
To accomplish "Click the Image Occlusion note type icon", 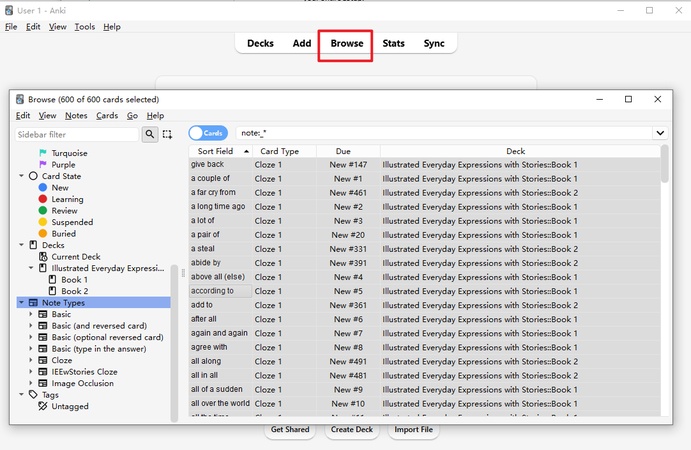I will pyautogui.click(x=43, y=383).
